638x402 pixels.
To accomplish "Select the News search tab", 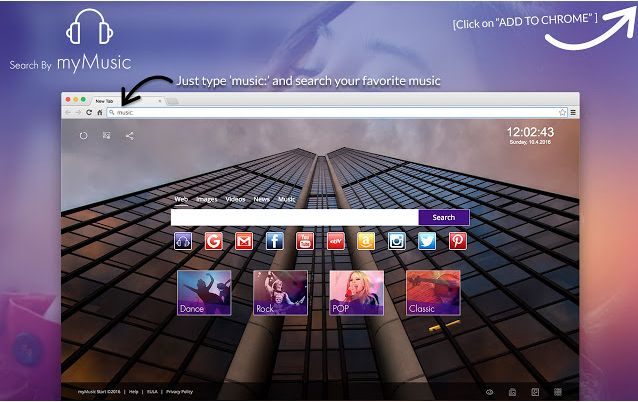I will click(x=262, y=199).
